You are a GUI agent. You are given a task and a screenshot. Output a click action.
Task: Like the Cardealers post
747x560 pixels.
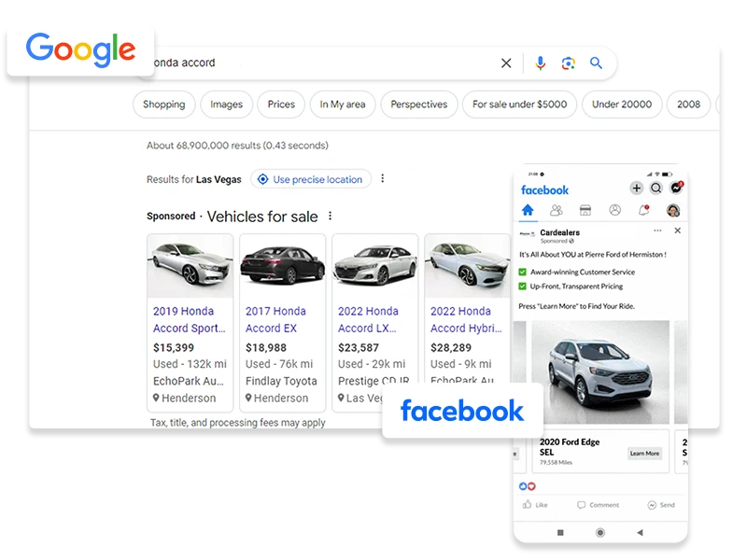point(535,505)
